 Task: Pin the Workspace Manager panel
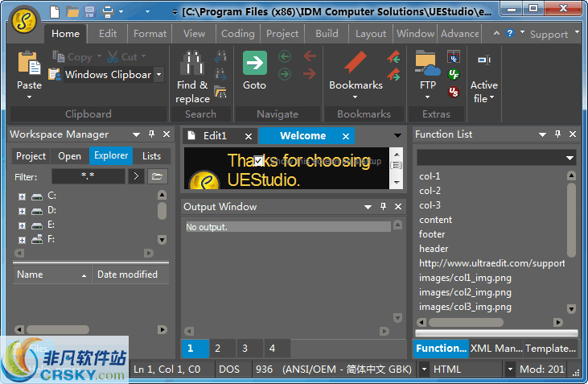click(x=151, y=134)
